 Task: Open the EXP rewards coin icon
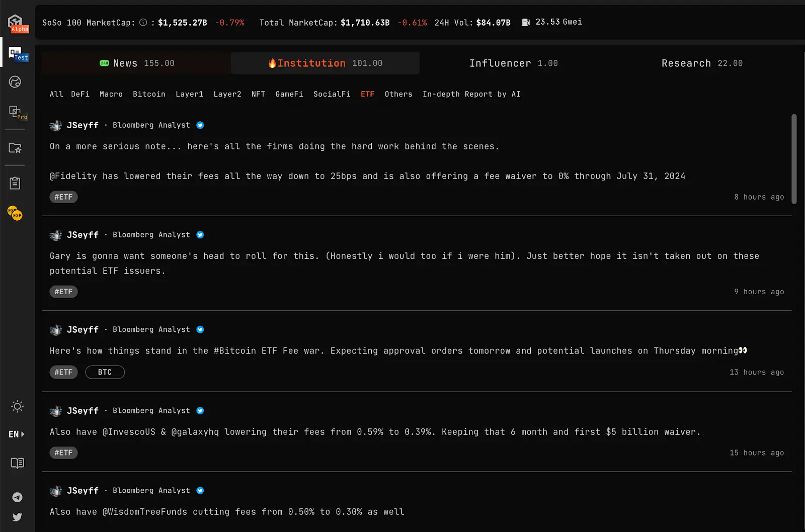(x=15, y=213)
